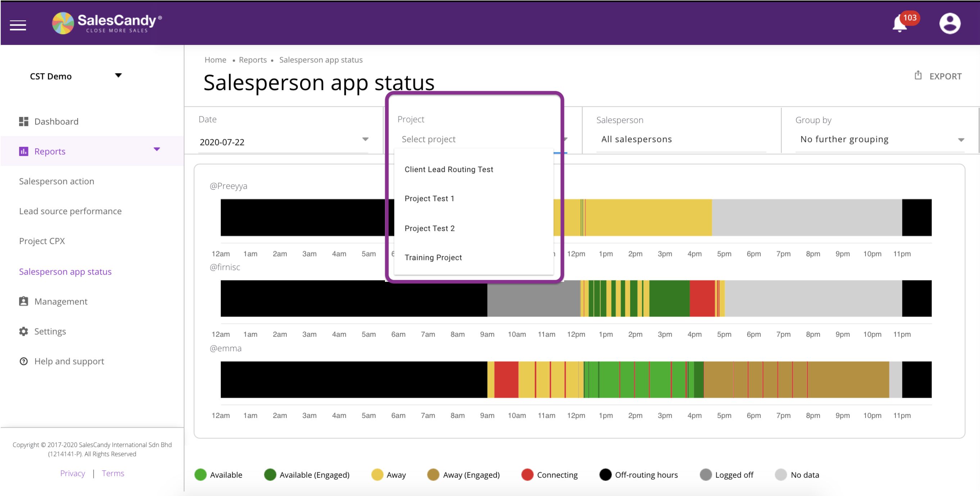Click the Dashboard grid icon
The height and width of the screenshot is (496, 980).
tap(24, 121)
